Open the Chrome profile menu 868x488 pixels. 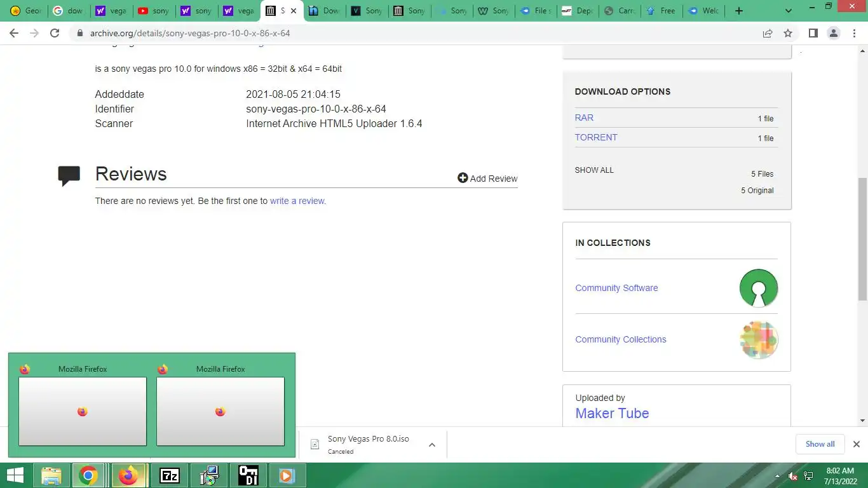point(833,33)
